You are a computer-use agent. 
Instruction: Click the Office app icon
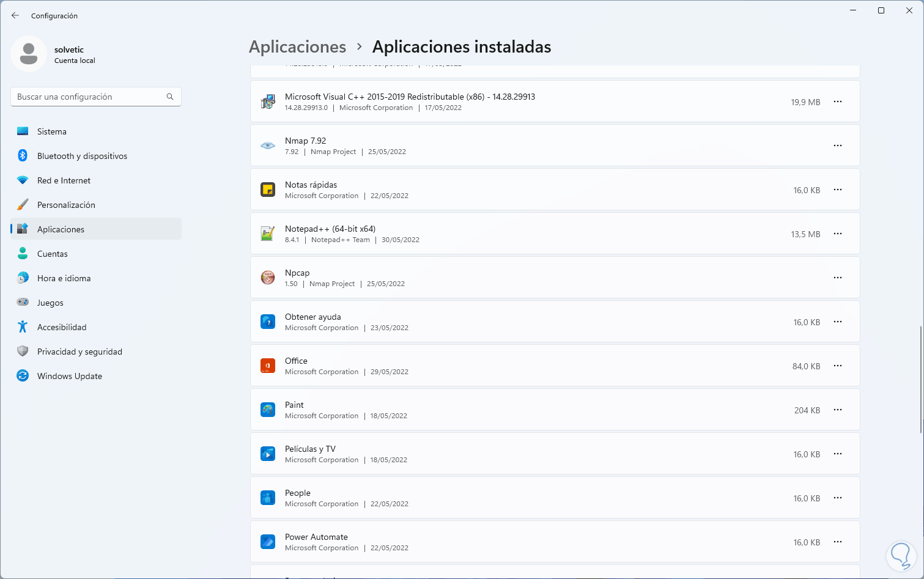[268, 366]
